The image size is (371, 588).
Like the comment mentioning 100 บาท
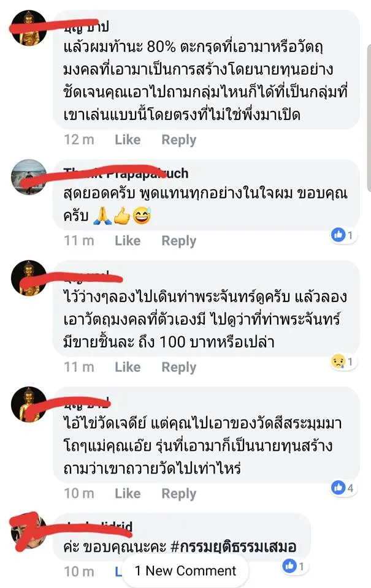[128, 367]
